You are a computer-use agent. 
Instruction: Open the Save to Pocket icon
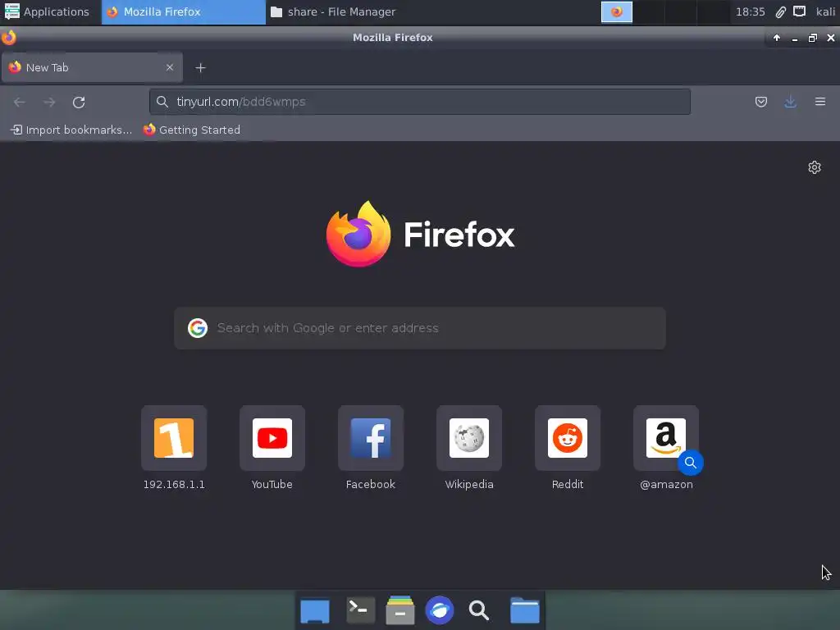[760, 102]
